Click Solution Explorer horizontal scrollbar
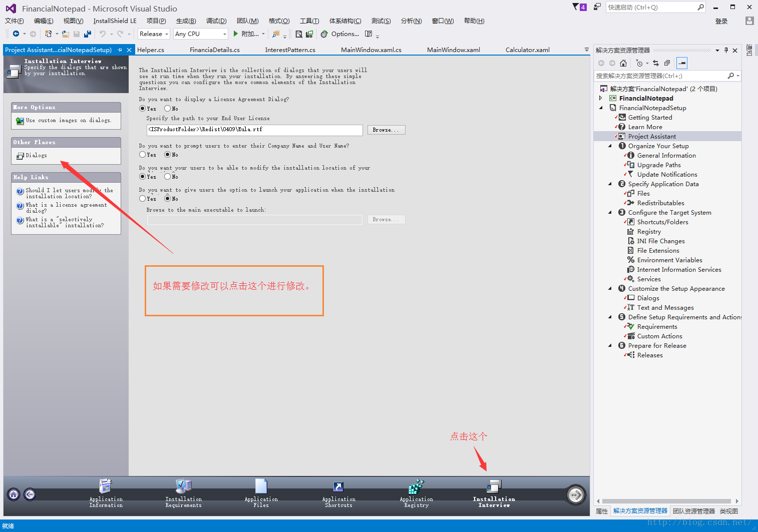Viewport: 758px width, 532px height. (666, 501)
